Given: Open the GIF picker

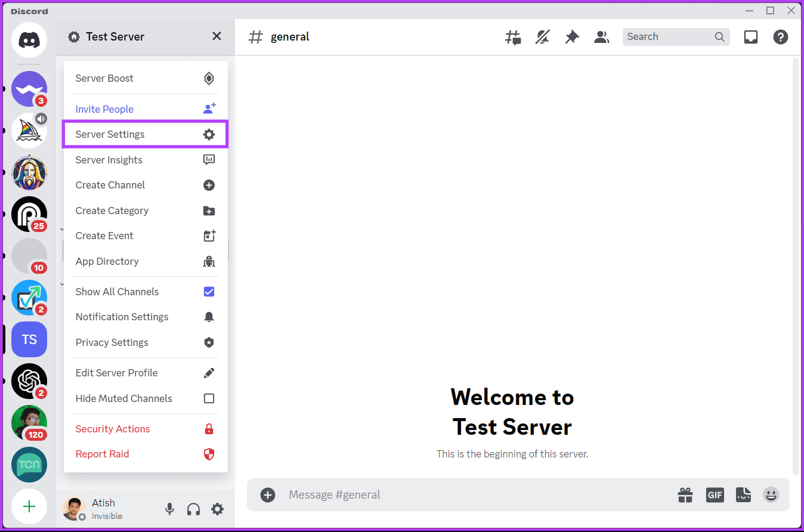Looking at the screenshot, I should point(715,494).
